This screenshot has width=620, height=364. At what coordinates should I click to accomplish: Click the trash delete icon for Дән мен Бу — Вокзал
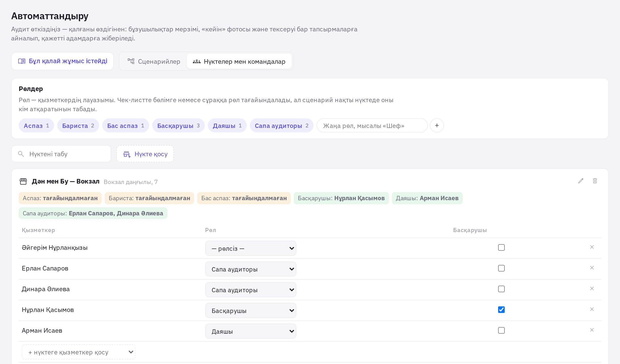[595, 181]
